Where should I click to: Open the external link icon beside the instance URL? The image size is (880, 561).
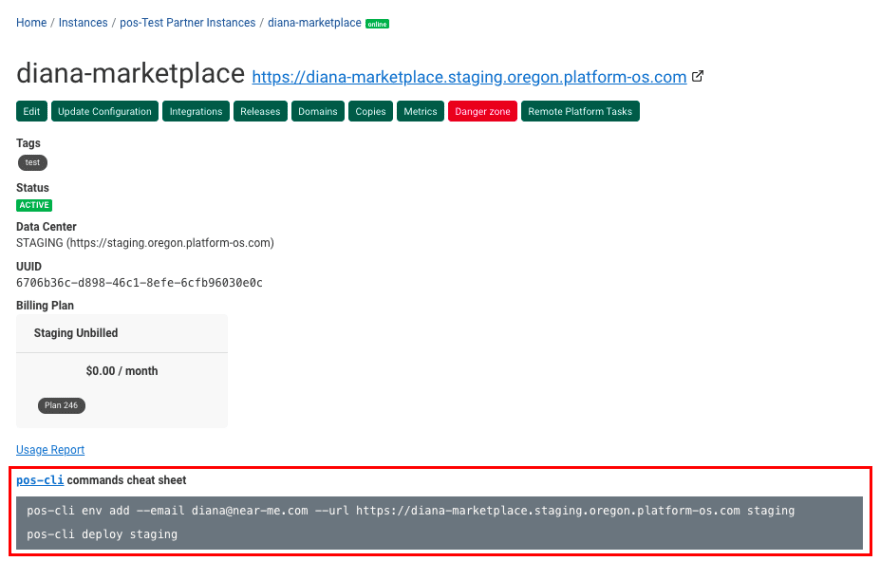(698, 76)
